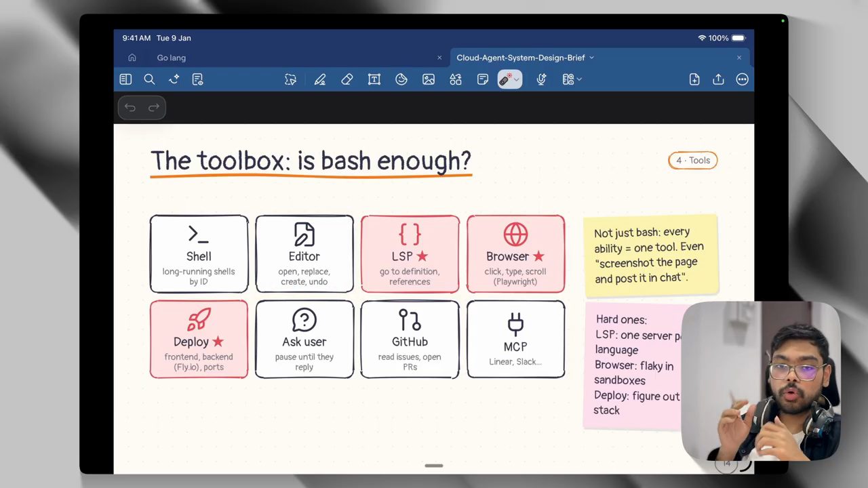Select the Pen tool
The width and height of the screenshot is (868, 488).
click(319, 79)
